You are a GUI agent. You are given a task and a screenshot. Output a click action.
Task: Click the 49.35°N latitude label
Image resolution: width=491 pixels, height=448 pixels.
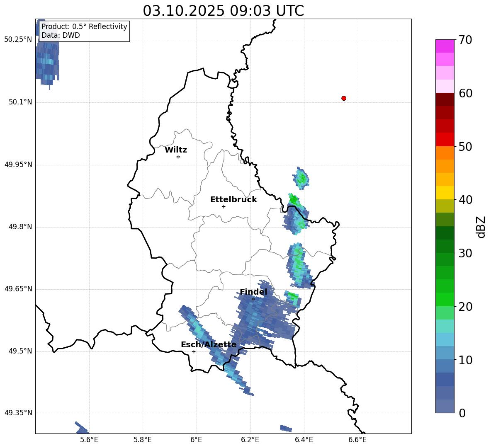tap(18, 413)
